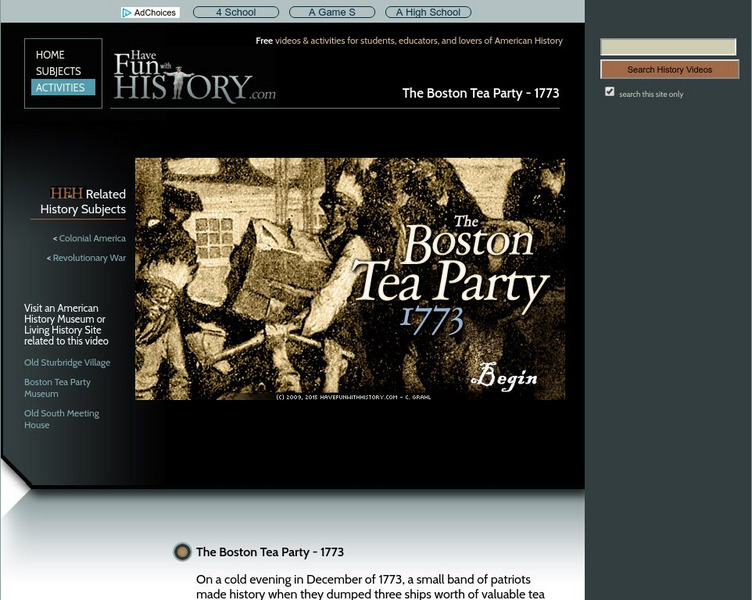This screenshot has width=752, height=600.
Task: Go to the Revolutionary War subject link
Action: pos(88,258)
